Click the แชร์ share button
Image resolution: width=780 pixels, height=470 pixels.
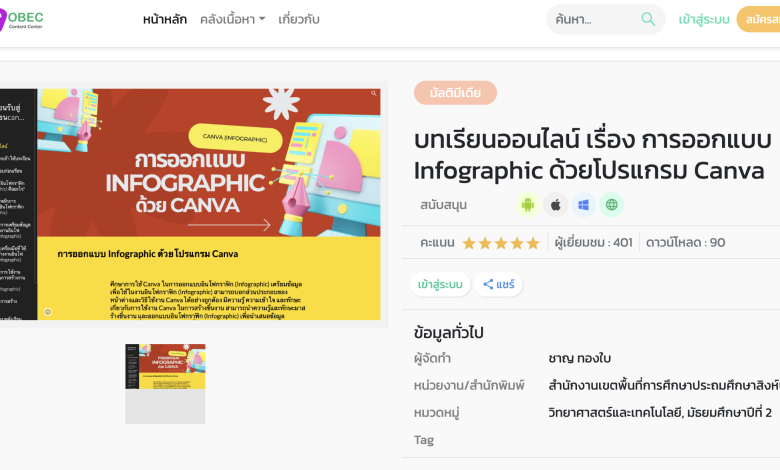tap(498, 284)
